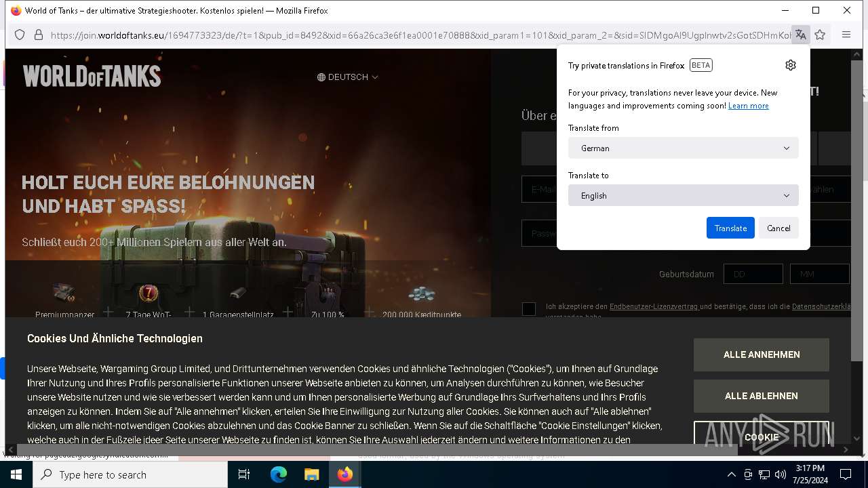The image size is (868, 488).
Task: Launch Microsoft Edge from taskbar
Action: coord(279,474)
